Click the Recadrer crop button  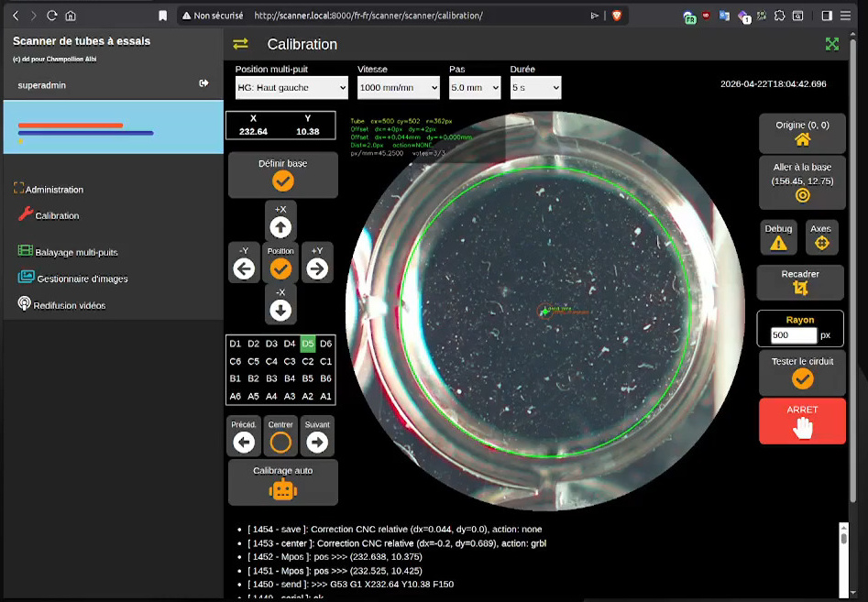(800, 282)
